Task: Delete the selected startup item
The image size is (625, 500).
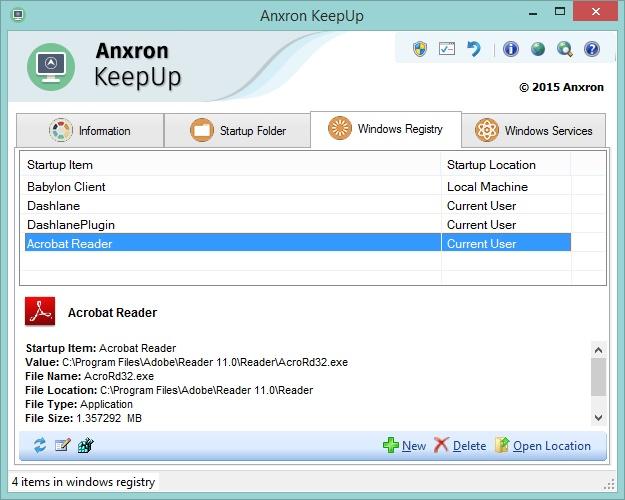Action: (x=460, y=445)
